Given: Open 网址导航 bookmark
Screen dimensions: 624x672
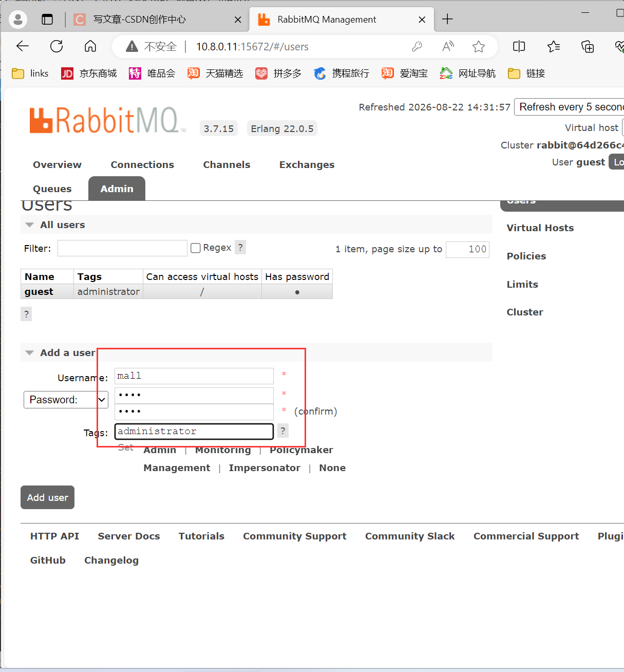Looking at the screenshot, I should [468, 73].
